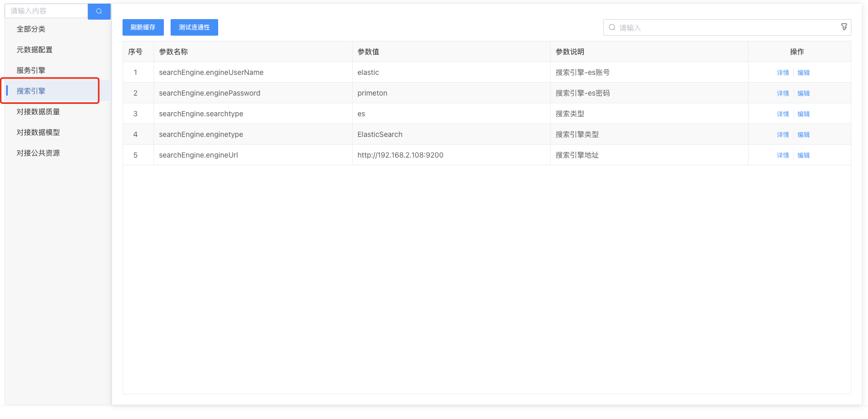The image size is (868, 419).
Task: Click description 搜索引擎地址
Action: point(577,155)
